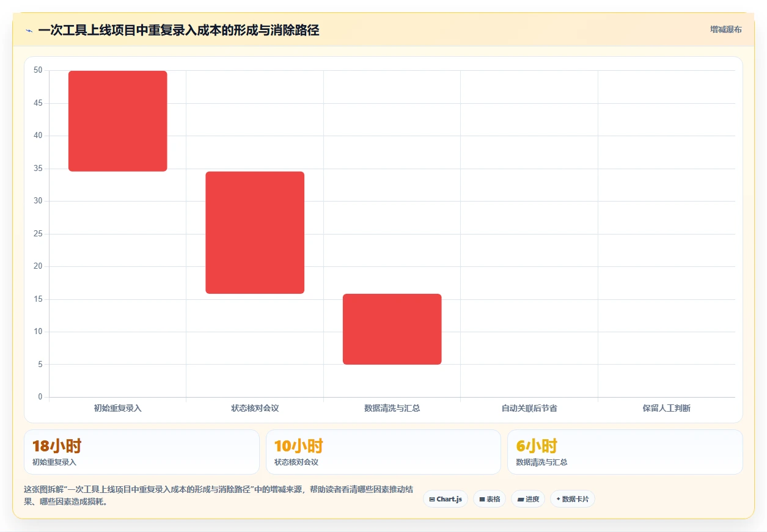
Task: Click the Chart.js tag chip
Action: click(446, 499)
